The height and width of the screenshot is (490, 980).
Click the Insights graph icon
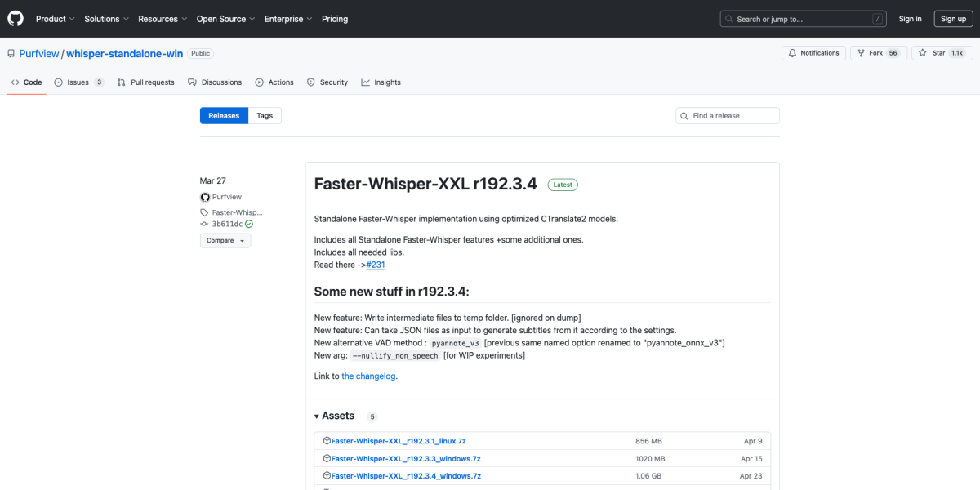click(364, 82)
